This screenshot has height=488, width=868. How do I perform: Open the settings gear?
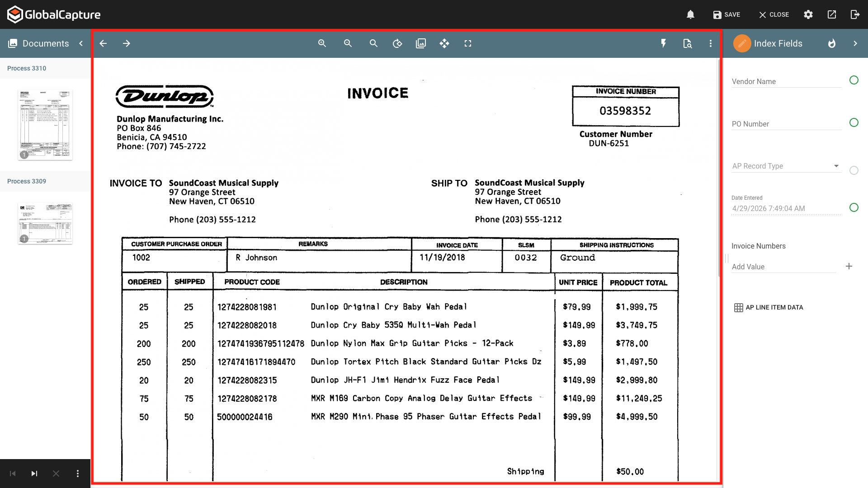pos(808,14)
